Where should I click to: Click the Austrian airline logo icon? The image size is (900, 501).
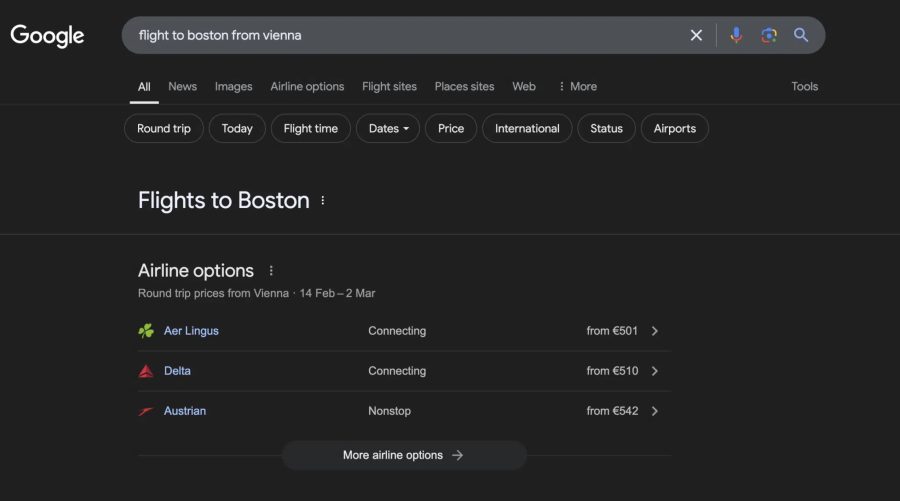click(146, 411)
